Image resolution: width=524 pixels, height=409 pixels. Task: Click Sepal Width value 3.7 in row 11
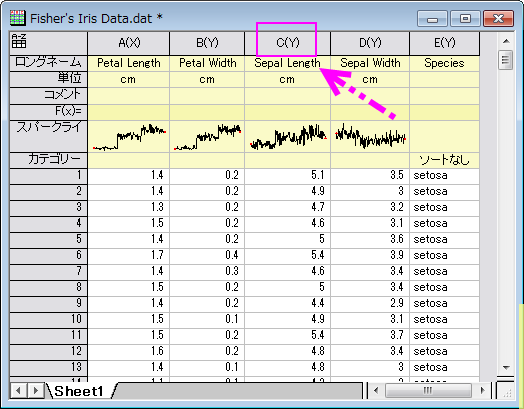(x=370, y=336)
